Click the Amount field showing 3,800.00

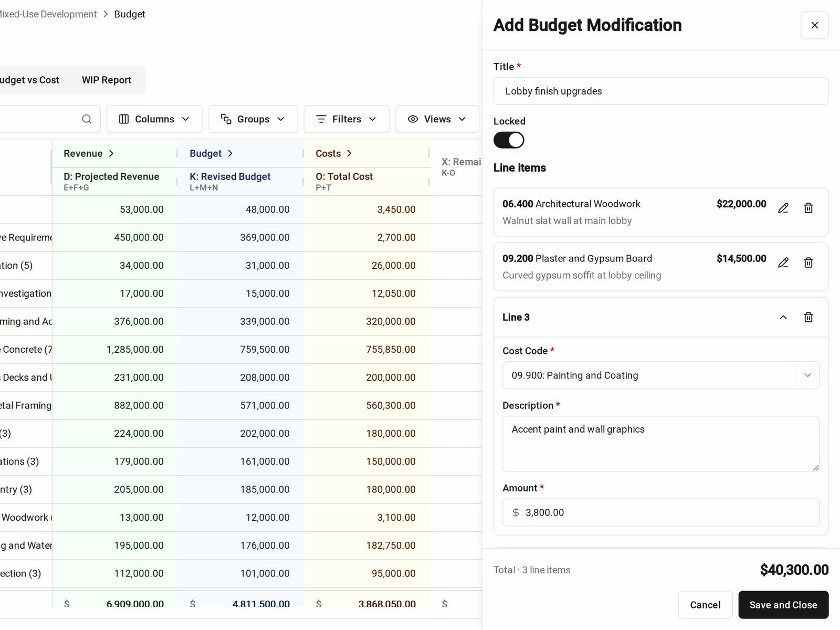click(x=660, y=512)
